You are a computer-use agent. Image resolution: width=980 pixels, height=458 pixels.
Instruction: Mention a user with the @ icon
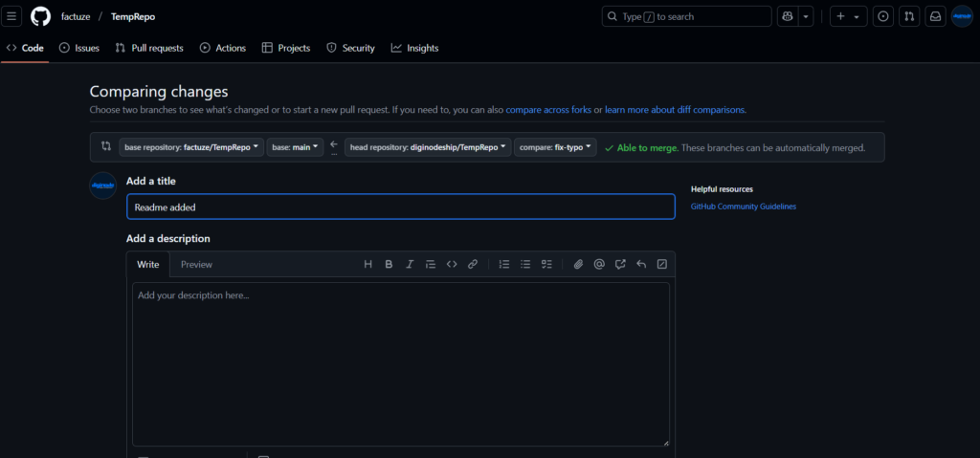599,264
